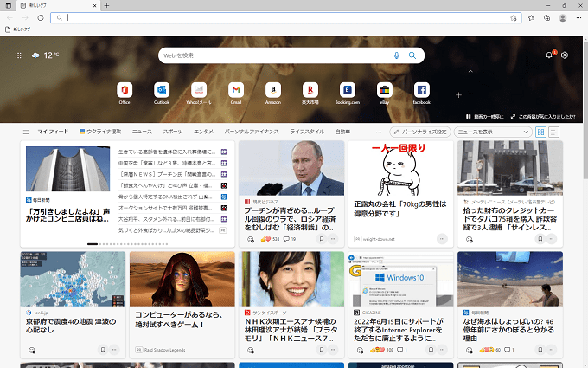
Task: Bookmark the Internet Explorer article card
Action: [431, 350]
